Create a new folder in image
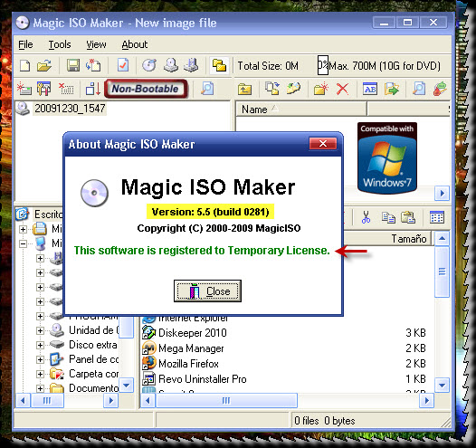 (x=321, y=89)
